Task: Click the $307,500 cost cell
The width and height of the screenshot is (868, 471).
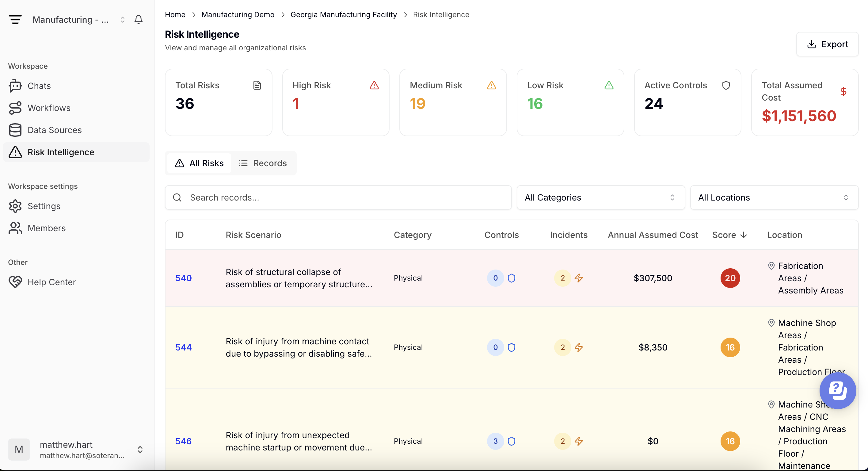Action: (x=653, y=278)
